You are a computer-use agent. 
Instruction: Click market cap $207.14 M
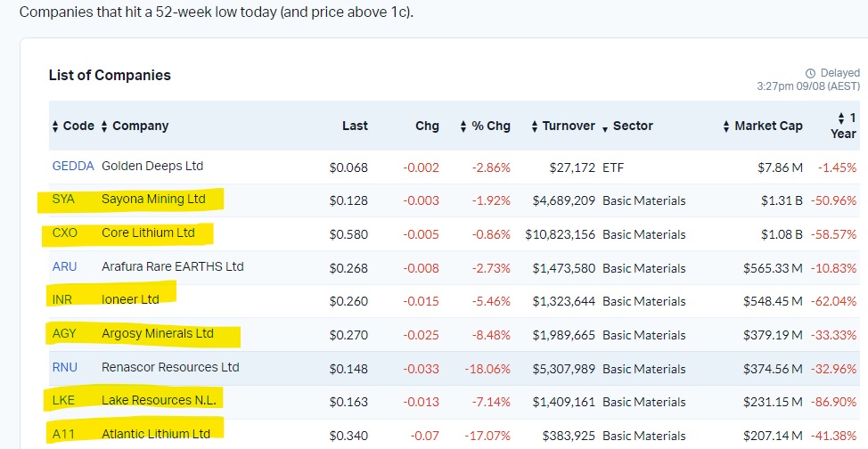tap(773, 437)
